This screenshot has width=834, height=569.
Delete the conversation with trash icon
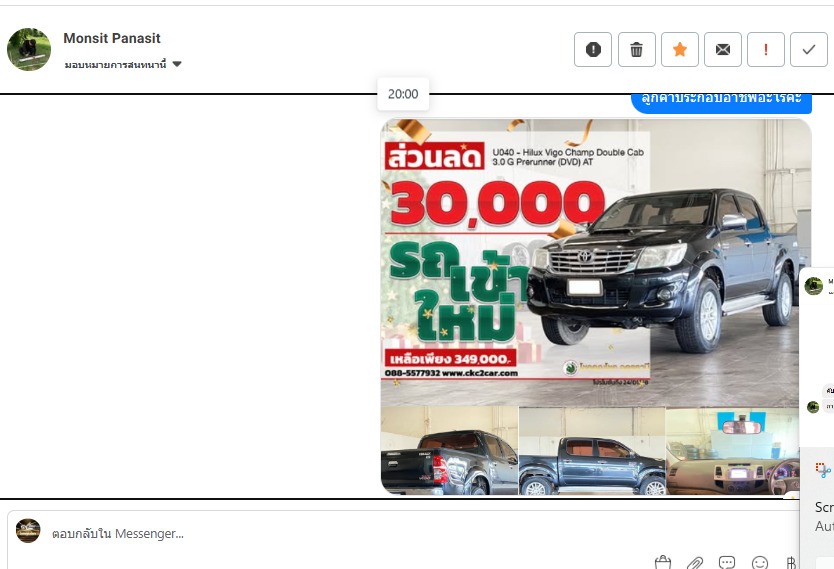pyautogui.click(x=636, y=49)
